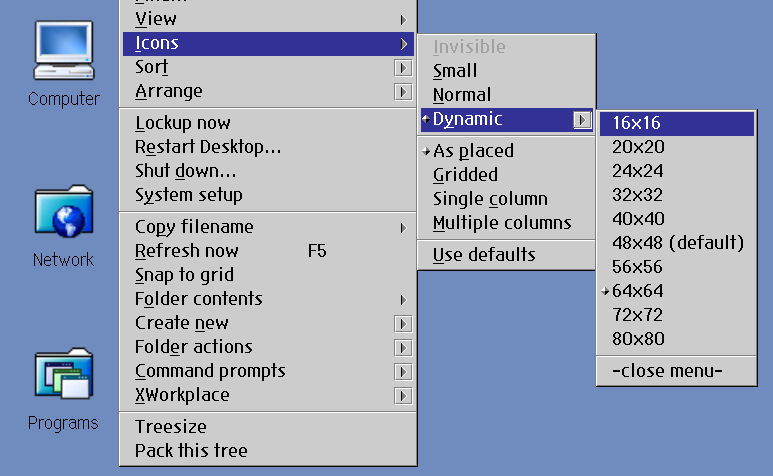The height and width of the screenshot is (476, 773).
Task: Select Snap to grid menu item
Action: (184, 275)
